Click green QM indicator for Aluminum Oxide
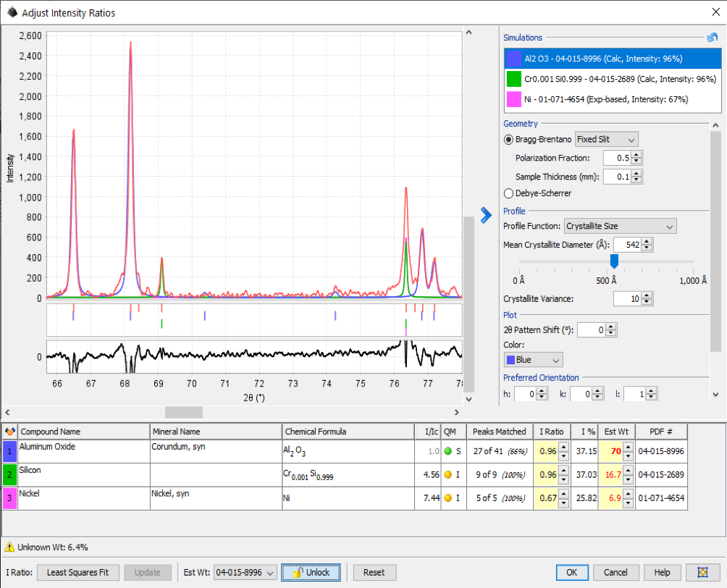 point(448,451)
